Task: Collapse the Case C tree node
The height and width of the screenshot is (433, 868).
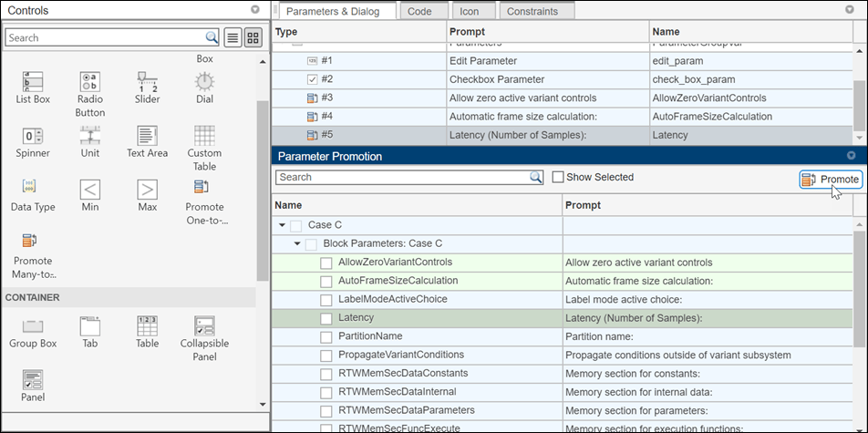Action: click(282, 225)
